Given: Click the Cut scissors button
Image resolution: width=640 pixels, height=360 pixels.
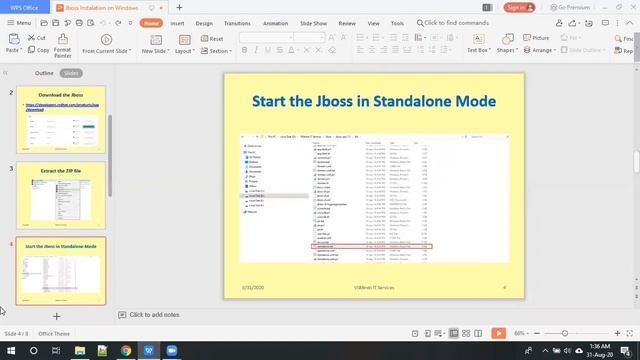Looking at the screenshot, I should coord(37,38).
